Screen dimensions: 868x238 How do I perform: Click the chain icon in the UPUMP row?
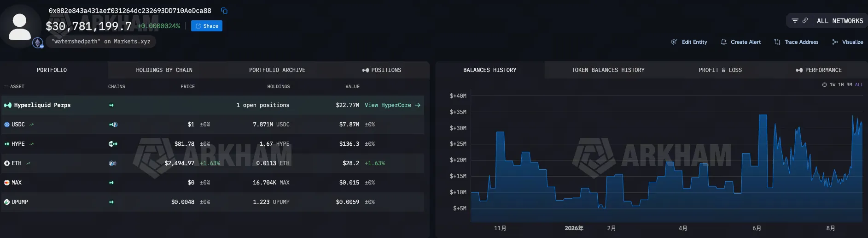click(111, 202)
